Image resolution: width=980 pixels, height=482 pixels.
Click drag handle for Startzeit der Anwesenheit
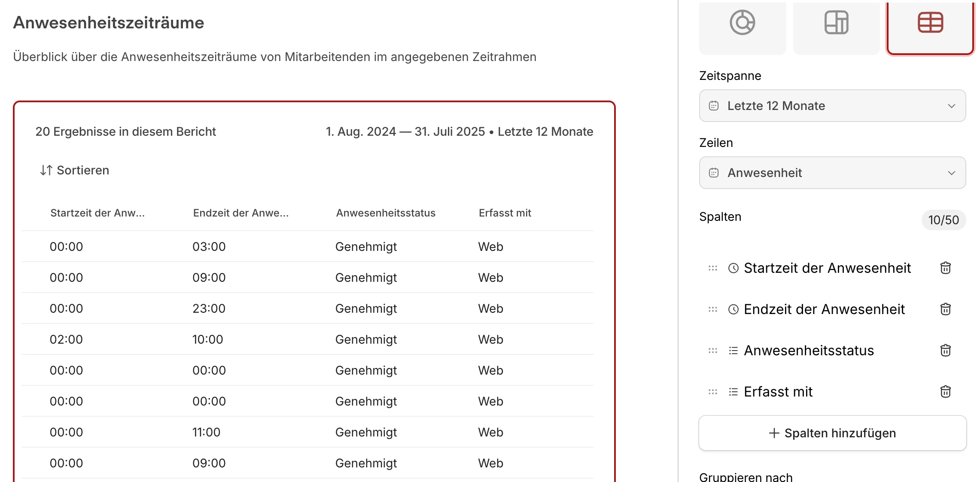[713, 268]
